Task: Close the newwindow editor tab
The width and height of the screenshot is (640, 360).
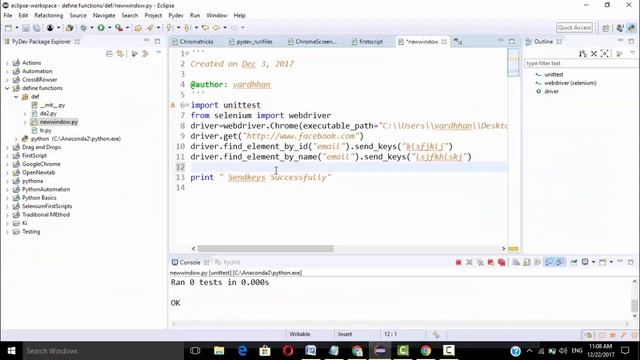Action: (444, 42)
